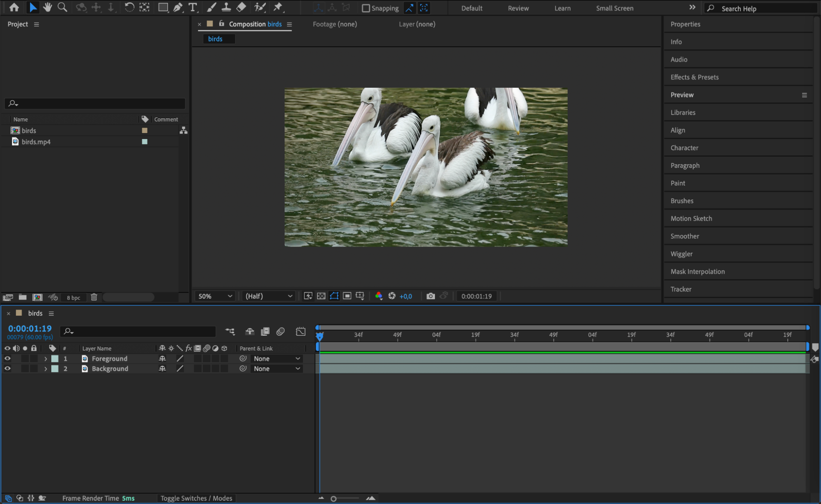Screen dimensions: 821x504
Task: Hide the Background layer with eye icon
Action: pyautogui.click(x=7, y=369)
